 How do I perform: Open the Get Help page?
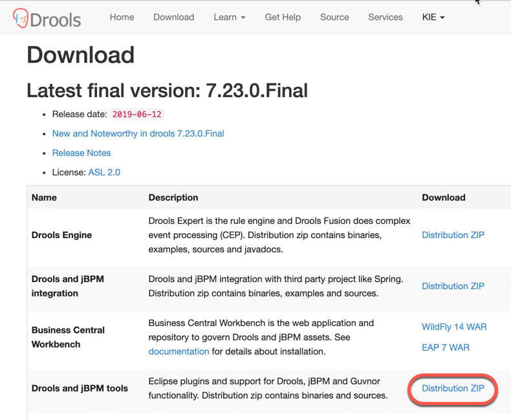coord(283,17)
